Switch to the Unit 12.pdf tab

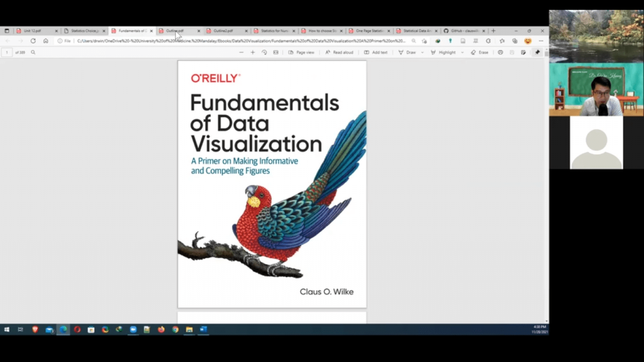36,31
